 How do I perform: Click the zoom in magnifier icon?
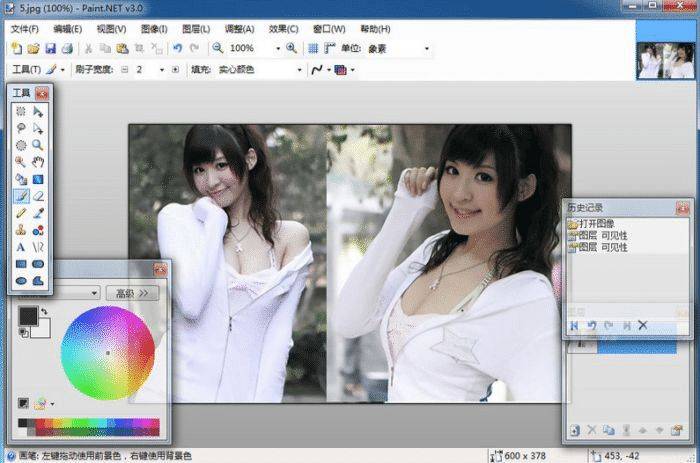(x=292, y=48)
